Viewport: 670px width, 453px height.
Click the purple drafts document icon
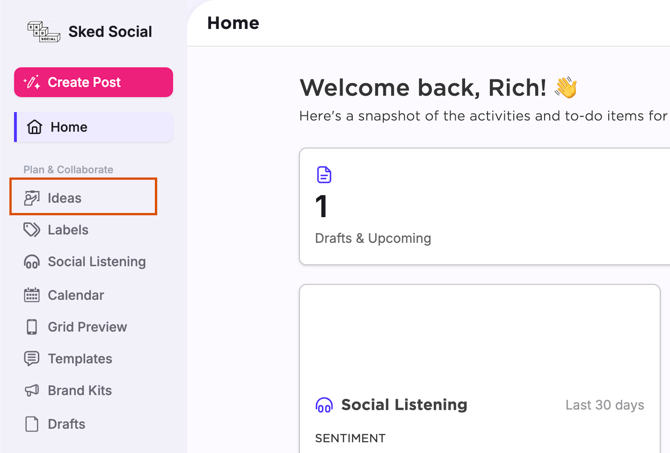[324, 175]
